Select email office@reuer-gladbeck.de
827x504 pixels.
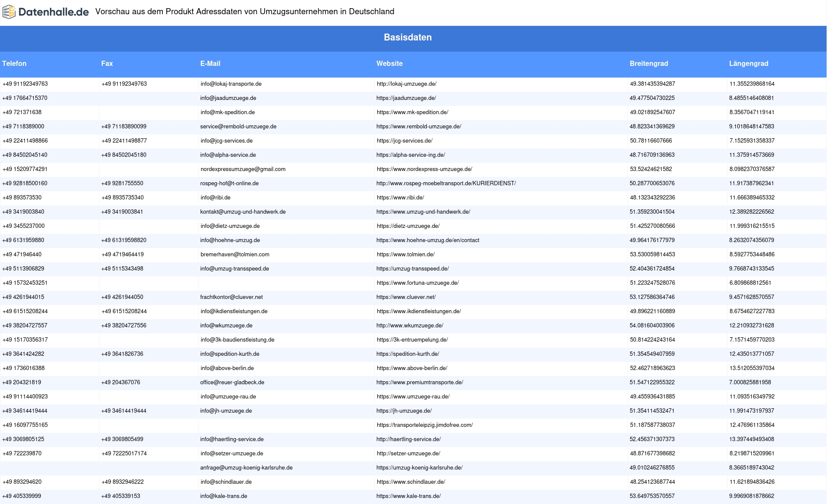(x=232, y=383)
